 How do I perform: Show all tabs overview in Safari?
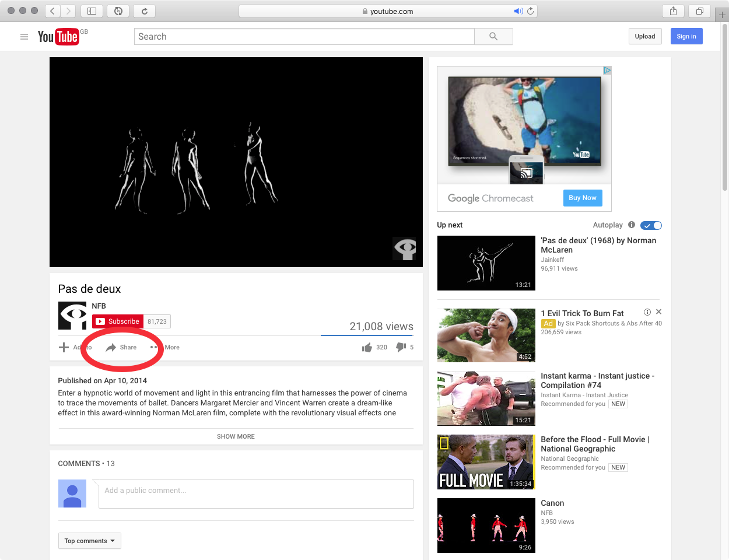point(699,11)
